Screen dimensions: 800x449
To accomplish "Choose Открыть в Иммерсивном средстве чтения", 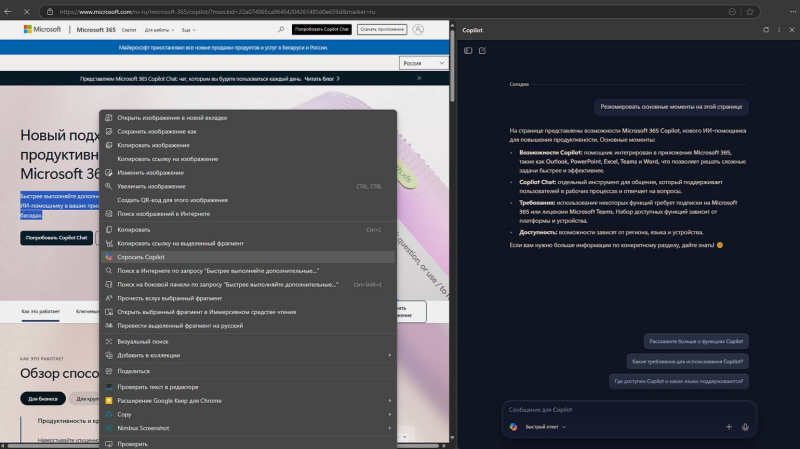I will pos(248,312).
